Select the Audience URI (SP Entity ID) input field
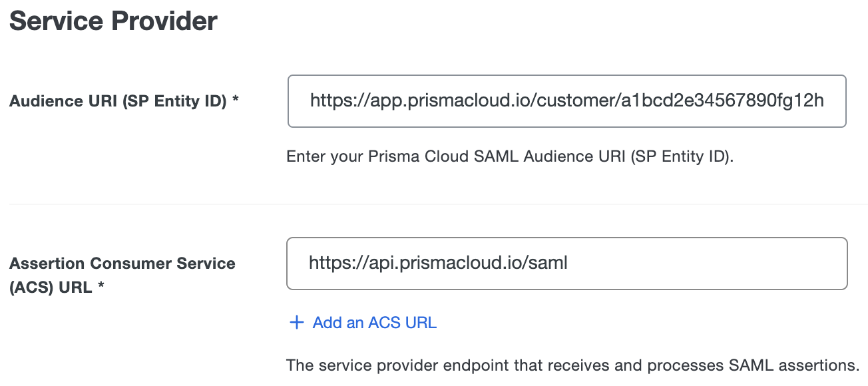 [x=567, y=101]
